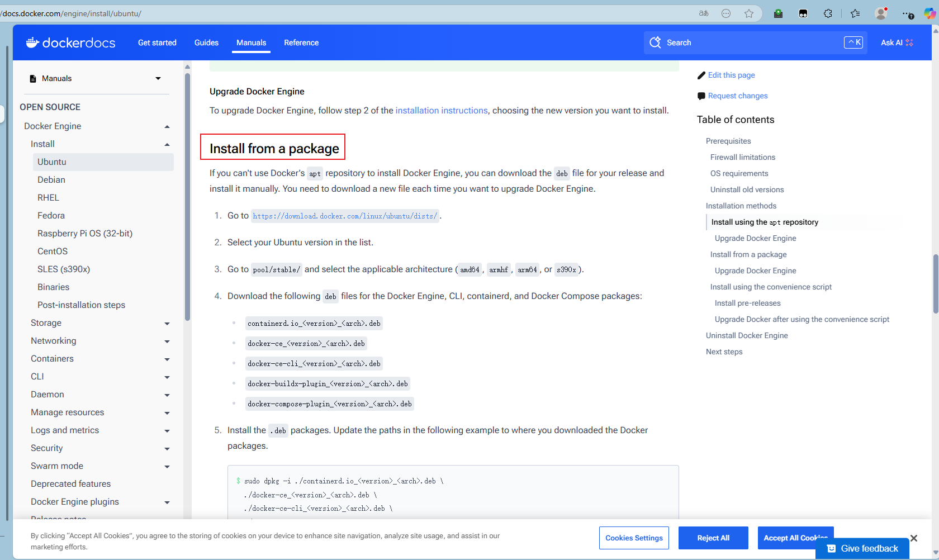The image size is (939, 560).
Task: Expand the Swarm mode section arrow
Action: [167, 467]
